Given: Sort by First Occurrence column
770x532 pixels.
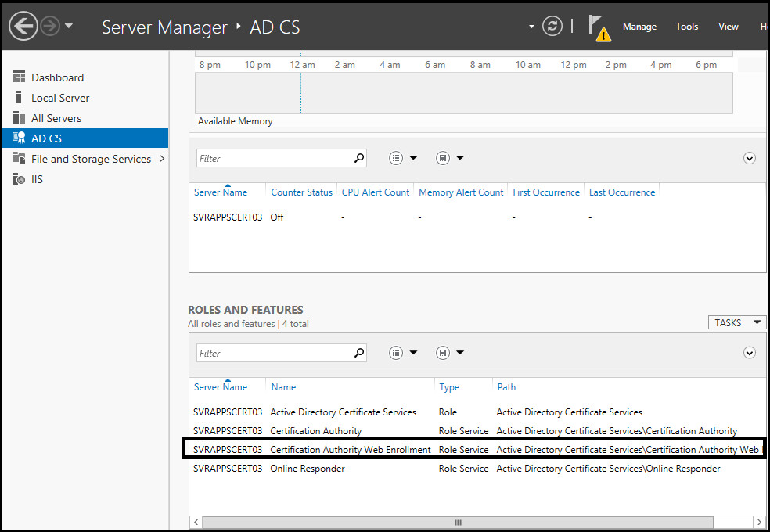Looking at the screenshot, I should [546, 192].
